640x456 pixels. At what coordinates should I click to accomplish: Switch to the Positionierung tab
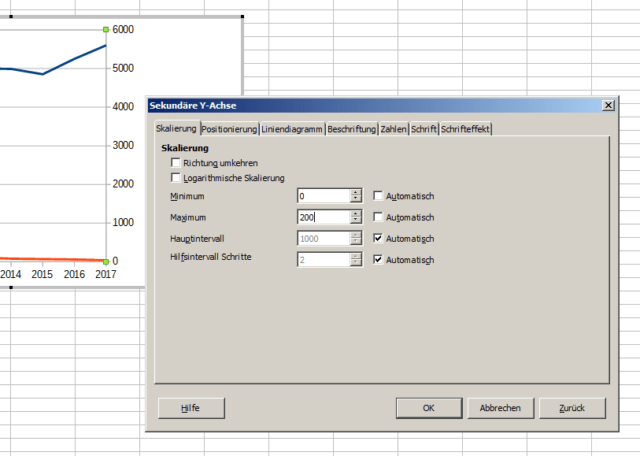(230, 129)
